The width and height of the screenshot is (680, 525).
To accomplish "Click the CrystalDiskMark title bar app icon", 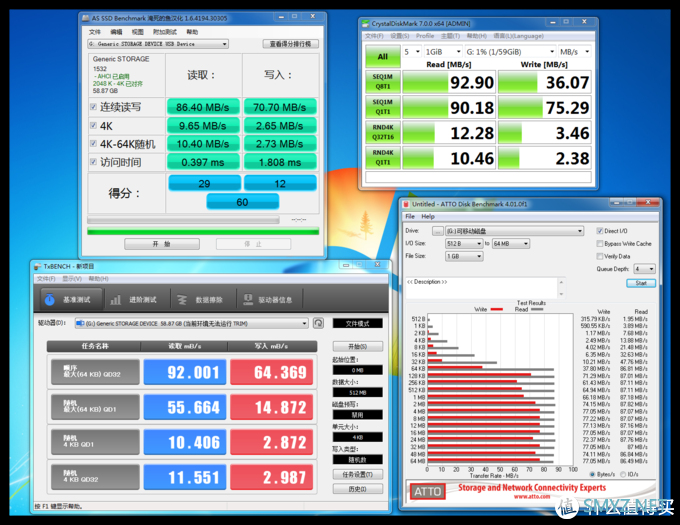I will click(366, 23).
